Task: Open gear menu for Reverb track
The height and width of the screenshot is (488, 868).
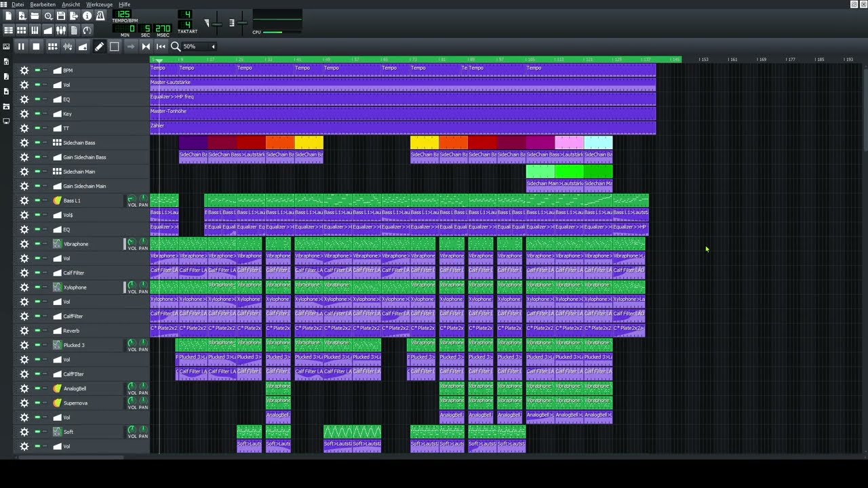Action: click(x=24, y=331)
